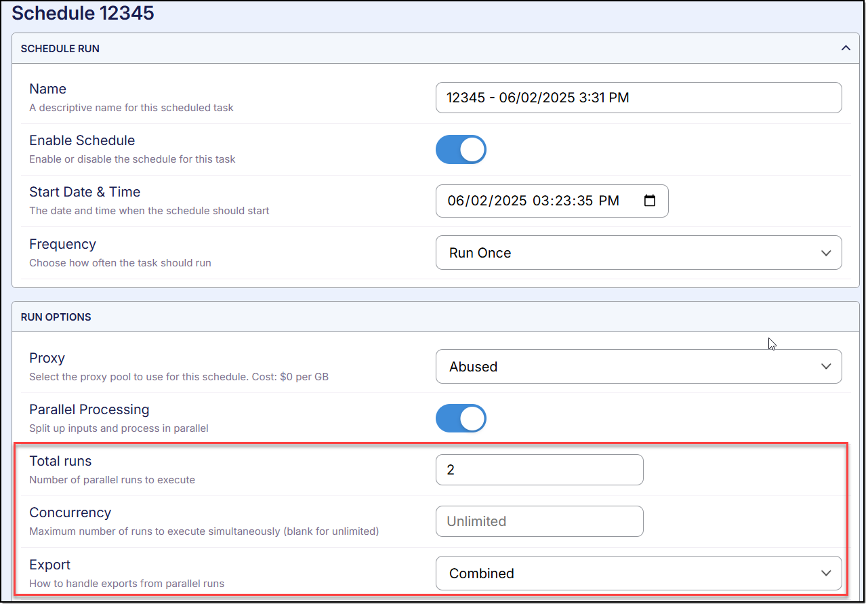Open the Proxy dropdown showing Abused
The width and height of the screenshot is (868, 606).
638,367
